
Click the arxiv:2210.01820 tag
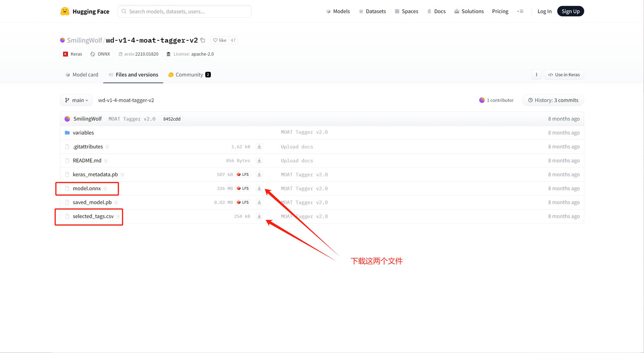click(138, 54)
